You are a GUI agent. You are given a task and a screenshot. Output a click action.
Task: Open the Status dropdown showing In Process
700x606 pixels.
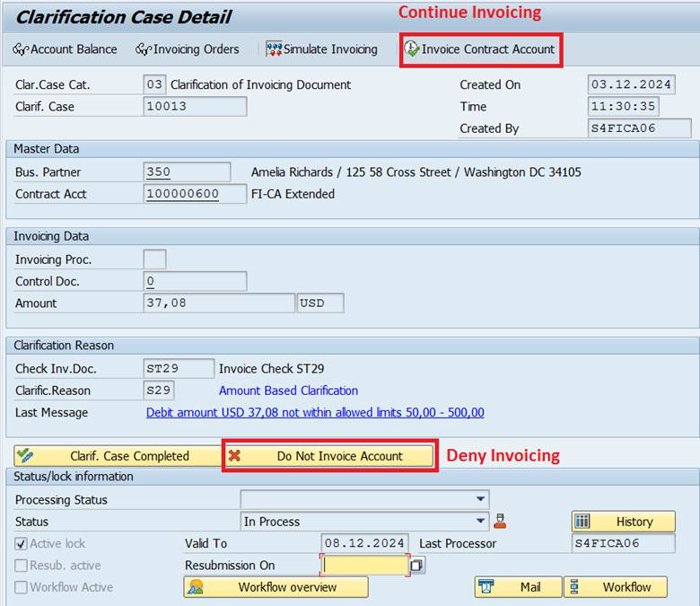point(481,522)
